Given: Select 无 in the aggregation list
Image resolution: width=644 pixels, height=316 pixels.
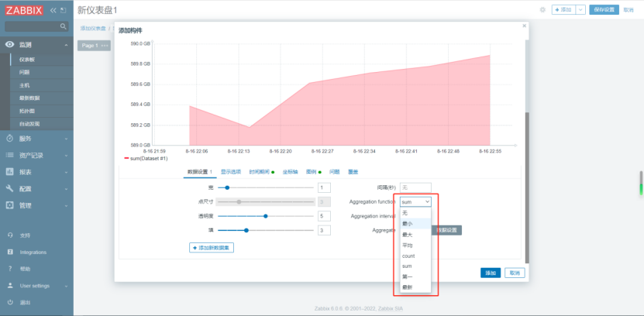Looking at the screenshot, I should pos(415,213).
